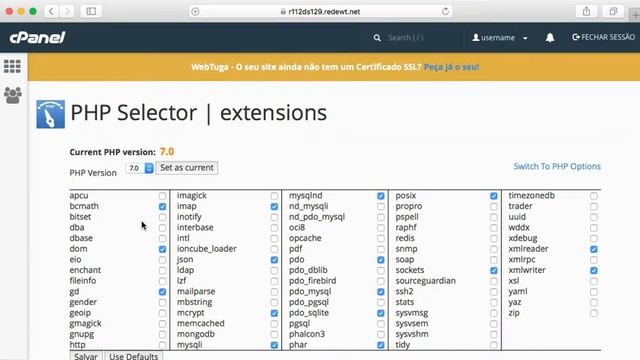The width and height of the screenshot is (640, 360).
Task: Enable the ioncube_loader extension
Action: click(x=274, y=249)
